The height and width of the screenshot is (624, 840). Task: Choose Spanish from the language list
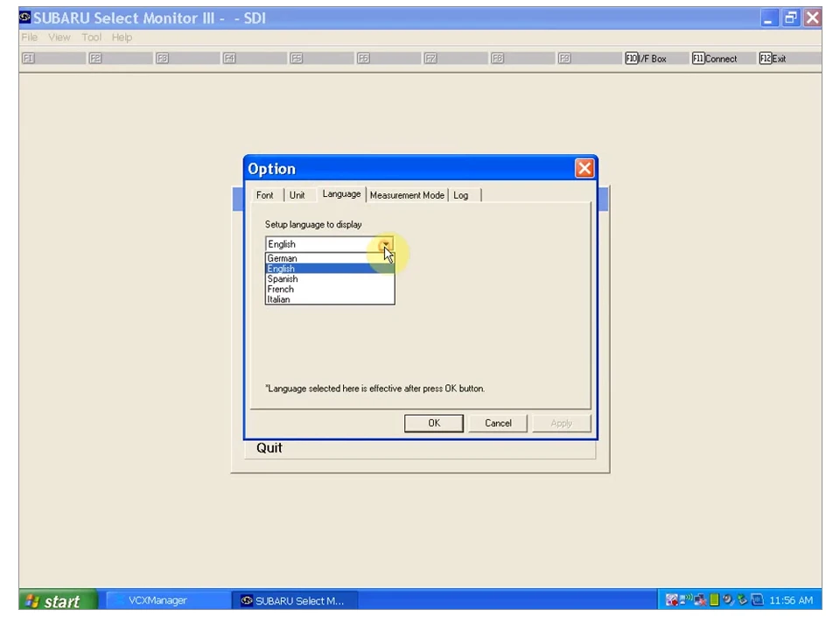[x=330, y=278]
